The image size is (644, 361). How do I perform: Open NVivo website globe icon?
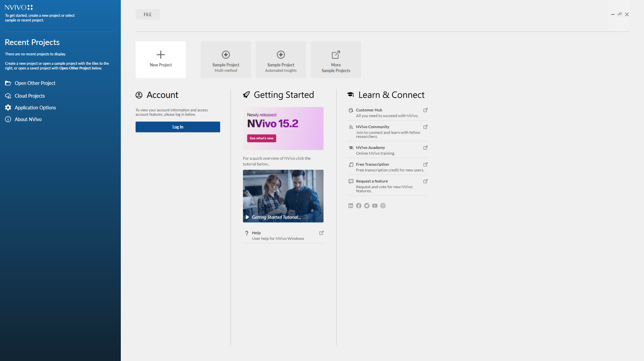click(x=383, y=206)
